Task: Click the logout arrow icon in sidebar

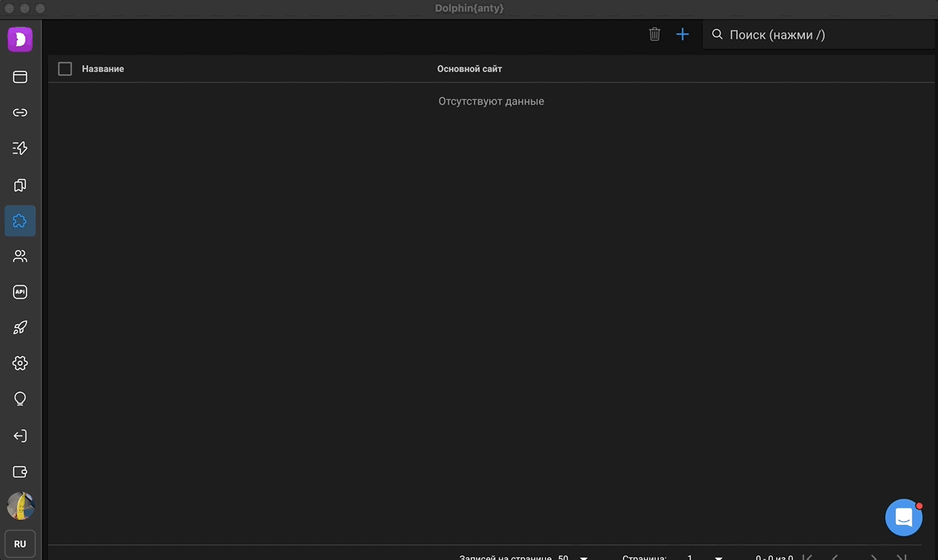Action: 20,435
